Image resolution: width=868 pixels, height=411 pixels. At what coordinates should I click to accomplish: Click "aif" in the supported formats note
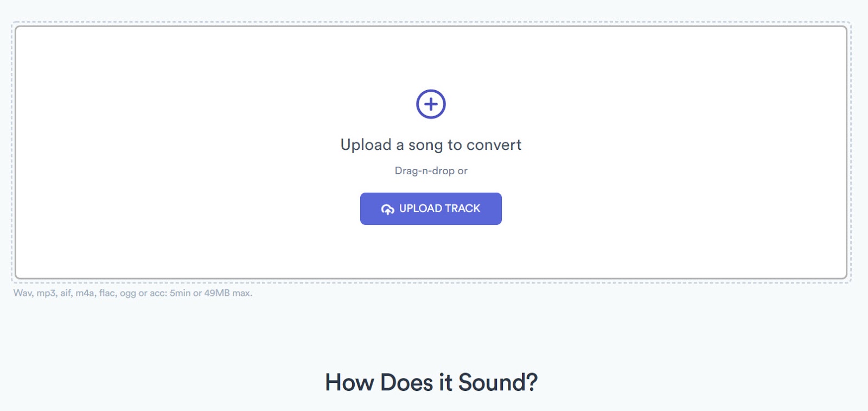click(66, 293)
